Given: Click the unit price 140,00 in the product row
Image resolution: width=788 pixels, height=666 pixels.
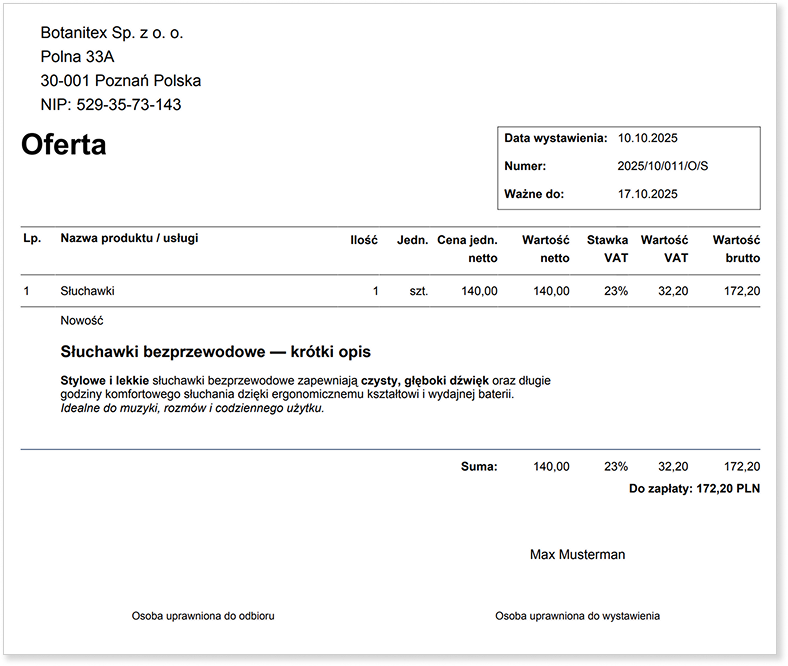Looking at the screenshot, I should click(478, 291).
